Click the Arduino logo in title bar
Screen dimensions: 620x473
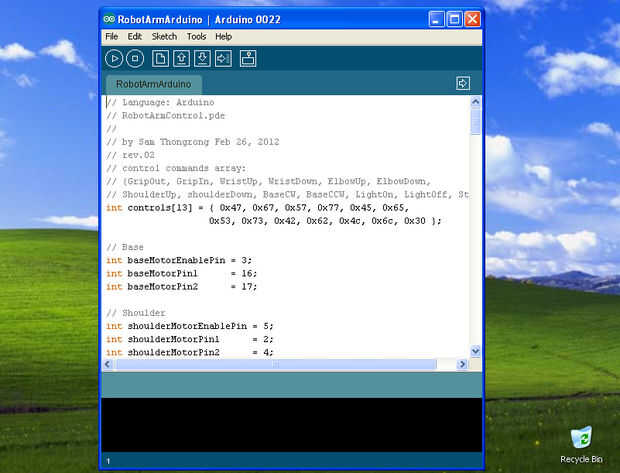coord(109,19)
